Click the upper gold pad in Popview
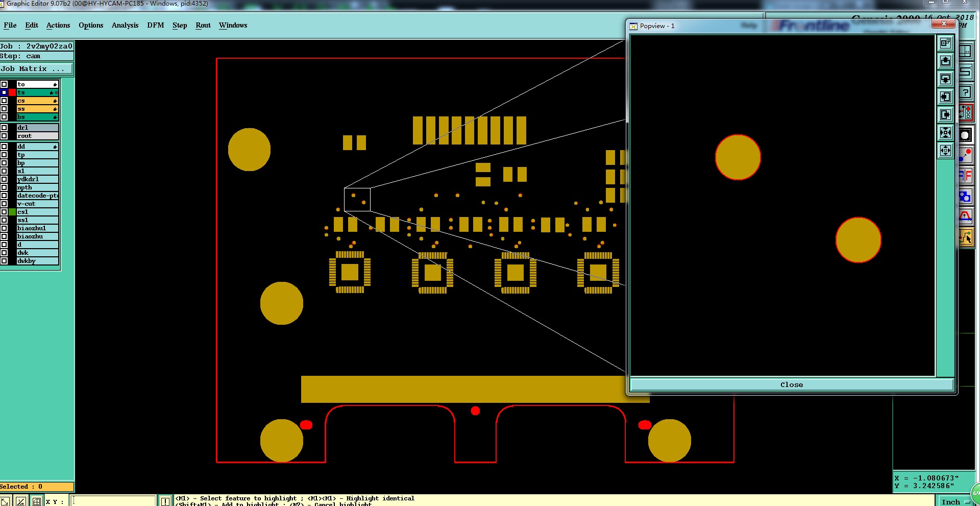The width and height of the screenshot is (980, 506). (x=738, y=157)
